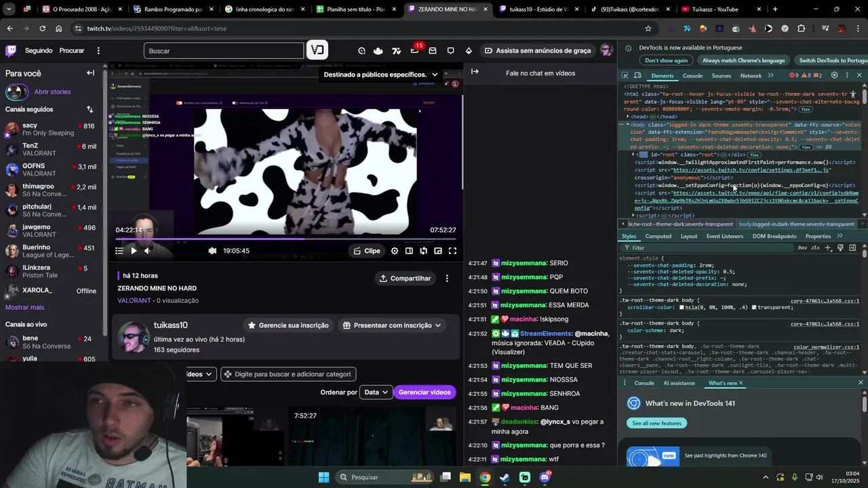Switch to DevTools Network tab
Viewport: 868px width, 488px height.
pyautogui.click(x=751, y=76)
